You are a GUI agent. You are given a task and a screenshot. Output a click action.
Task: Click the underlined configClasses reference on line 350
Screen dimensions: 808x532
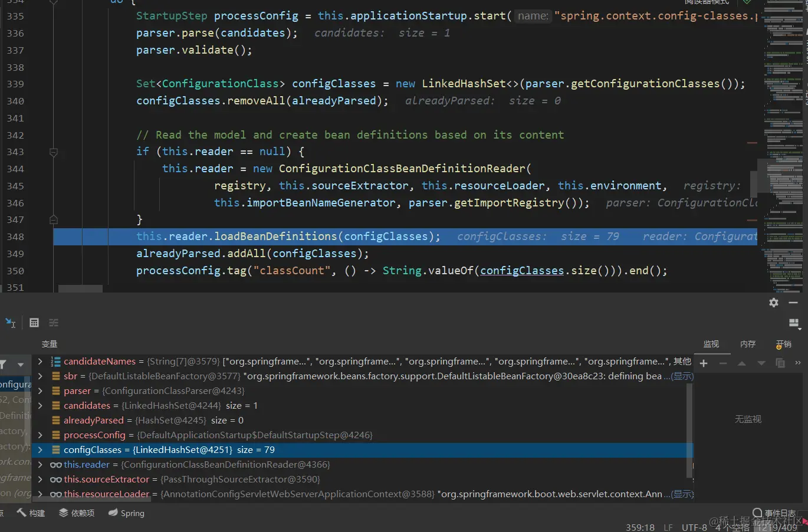coord(522,271)
